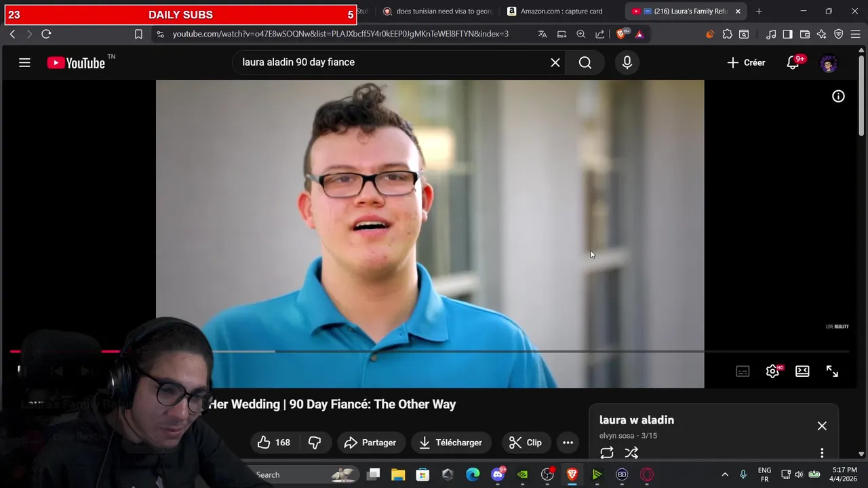Viewport: 868px width, 488px height.
Task: Translate this page icon
Action: pos(542,34)
